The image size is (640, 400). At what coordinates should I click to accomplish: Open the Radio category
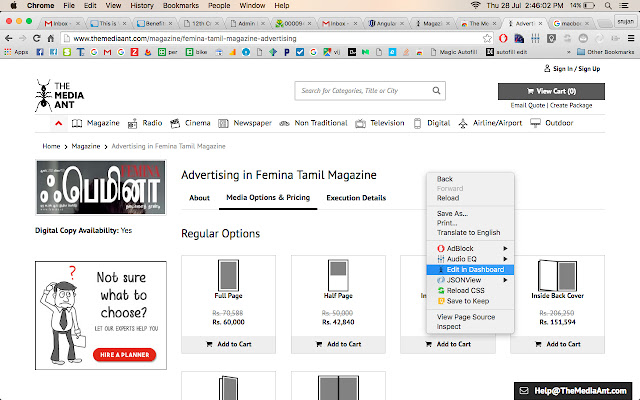pyautogui.click(x=145, y=123)
